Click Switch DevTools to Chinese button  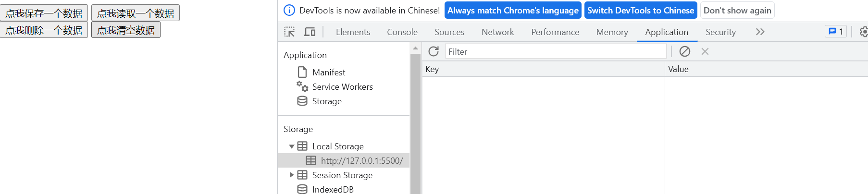coord(641,11)
